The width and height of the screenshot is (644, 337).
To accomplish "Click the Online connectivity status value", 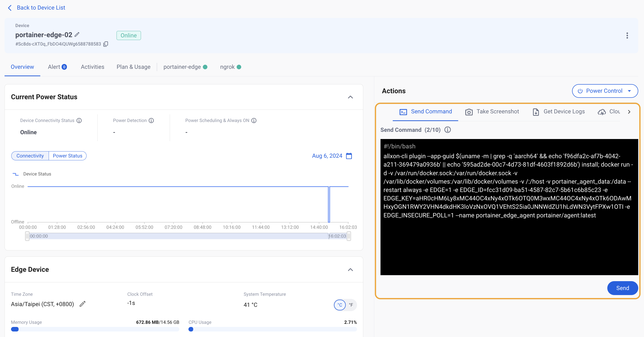I will (x=28, y=132).
